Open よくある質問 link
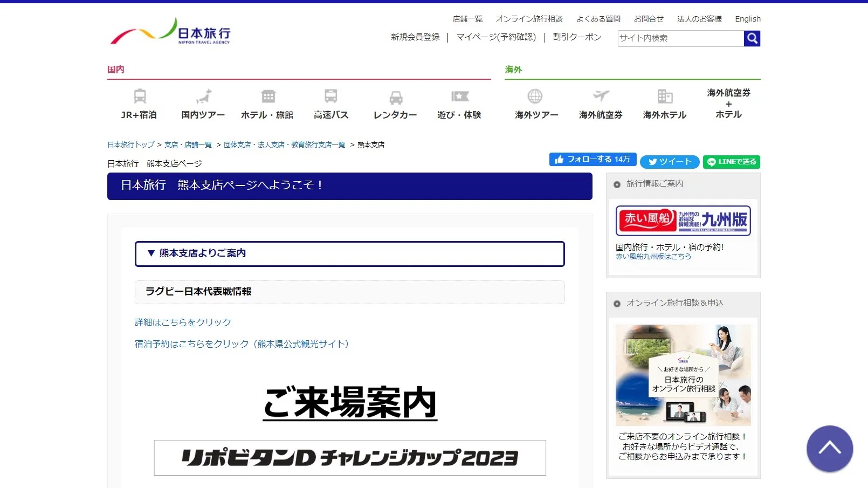 pyautogui.click(x=598, y=19)
